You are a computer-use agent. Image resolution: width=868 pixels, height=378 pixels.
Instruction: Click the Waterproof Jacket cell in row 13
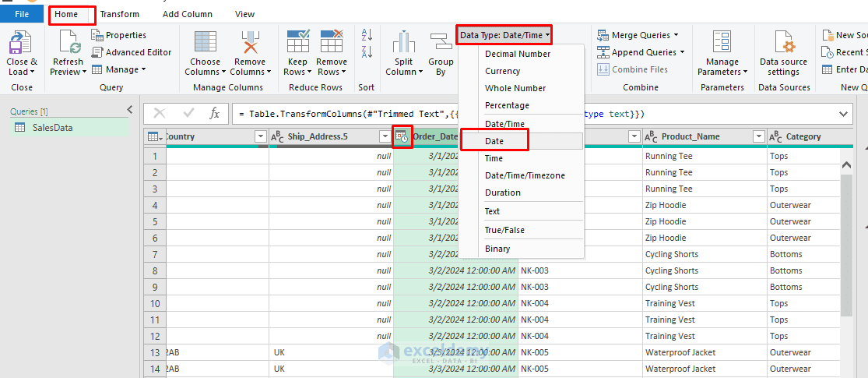point(705,352)
